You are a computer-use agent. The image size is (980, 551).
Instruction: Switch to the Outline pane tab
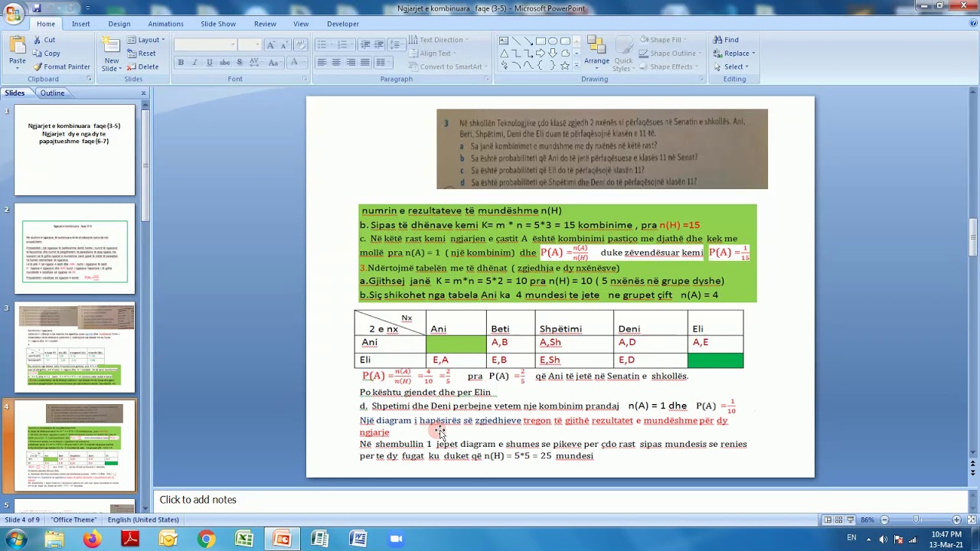(52, 93)
